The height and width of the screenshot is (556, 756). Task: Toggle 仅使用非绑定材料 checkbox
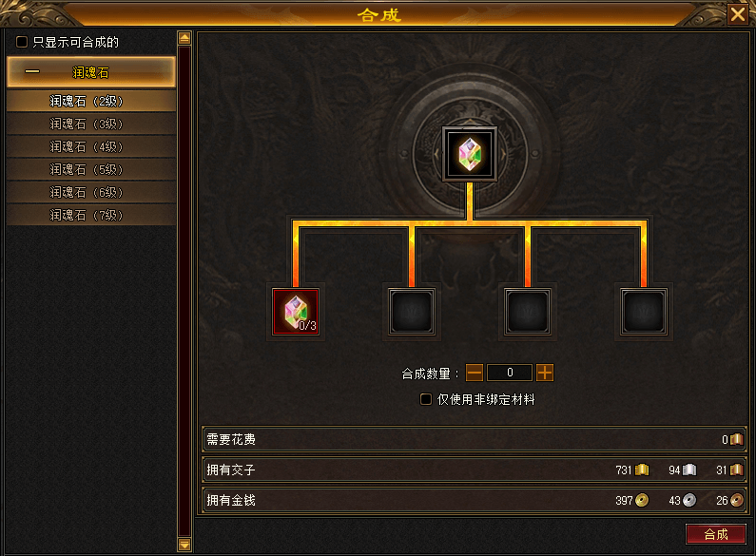(x=426, y=399)
